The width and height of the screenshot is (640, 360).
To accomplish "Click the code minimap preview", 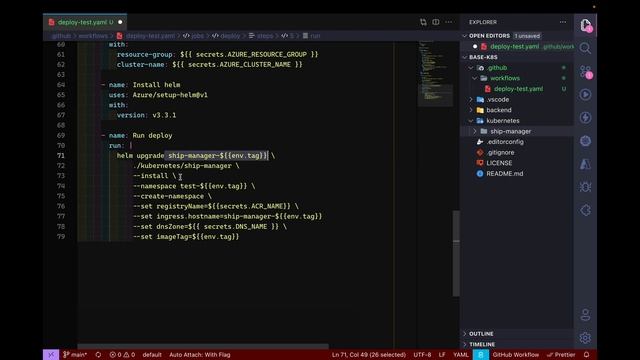I will [435, 73].
